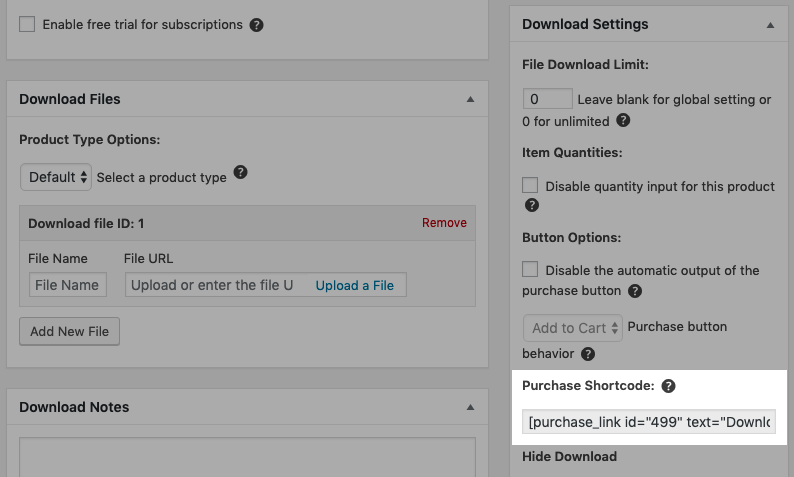Click help icon for File Download Limit

point(623,120)
